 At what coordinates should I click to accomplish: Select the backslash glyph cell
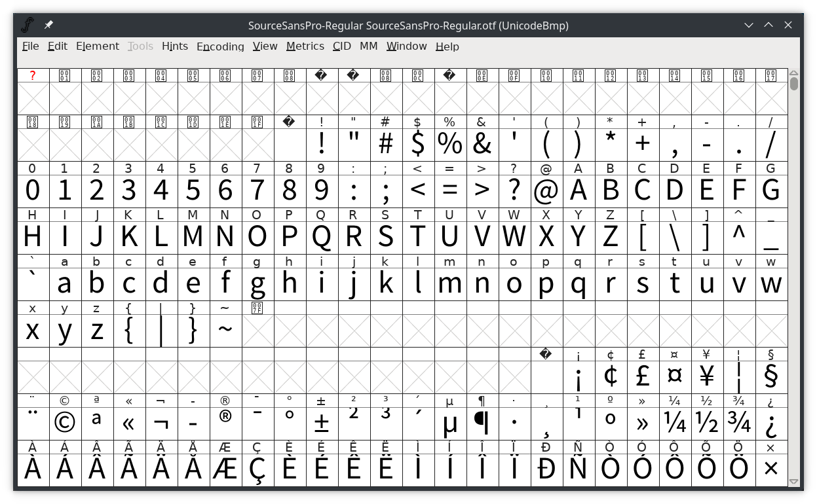tap(675, 238)
